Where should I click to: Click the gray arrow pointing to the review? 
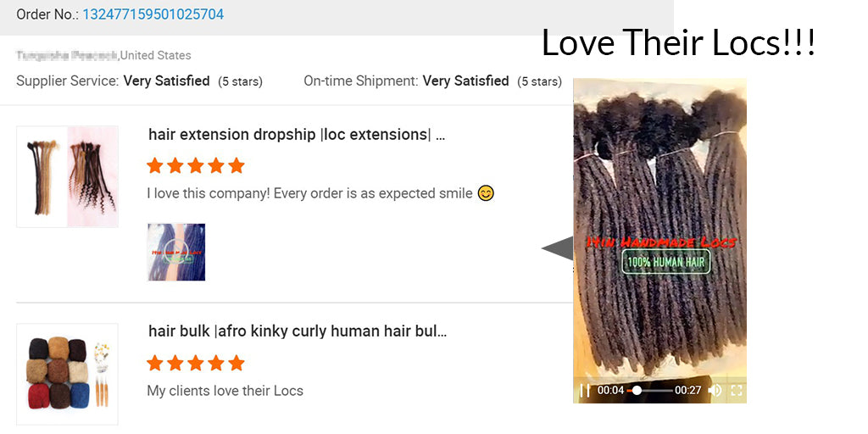558,248
